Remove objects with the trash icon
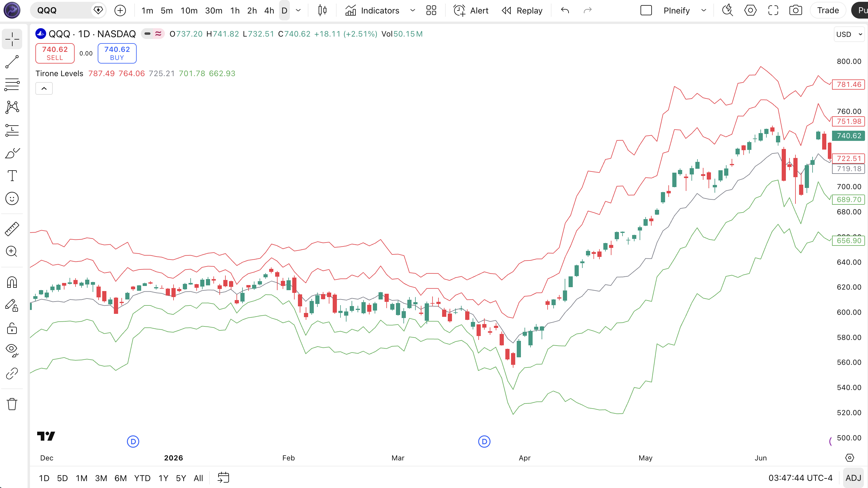 pos(12,404)
